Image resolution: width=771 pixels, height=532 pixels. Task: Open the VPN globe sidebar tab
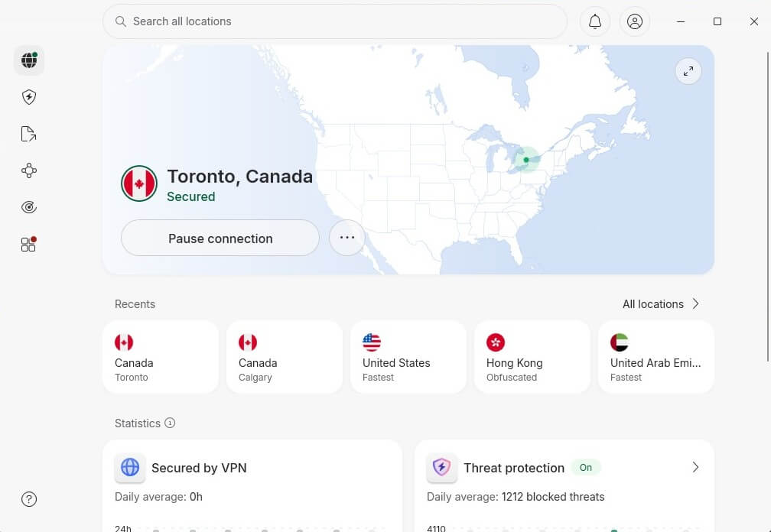[x=29, y=60]
